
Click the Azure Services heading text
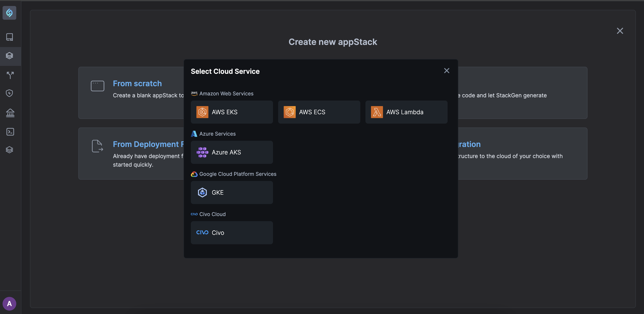pos(218,134)
